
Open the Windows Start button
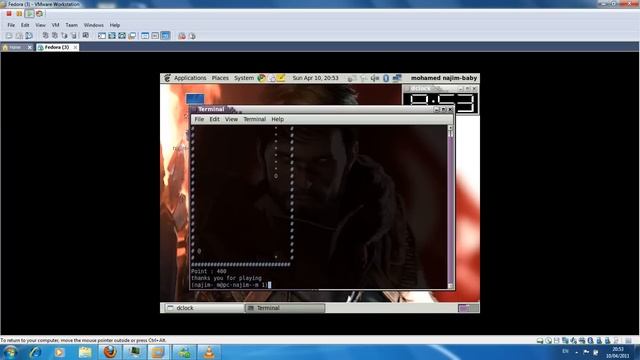(10, 352)
